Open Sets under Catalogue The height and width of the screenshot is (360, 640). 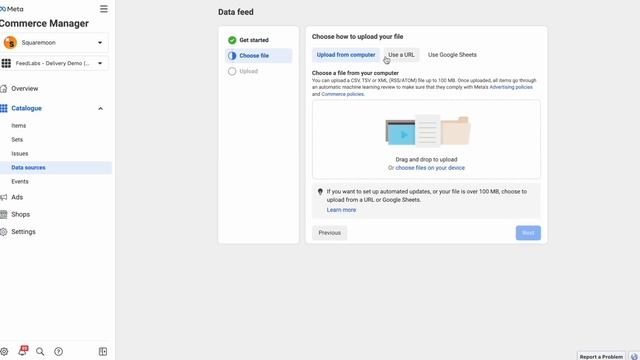17,140
